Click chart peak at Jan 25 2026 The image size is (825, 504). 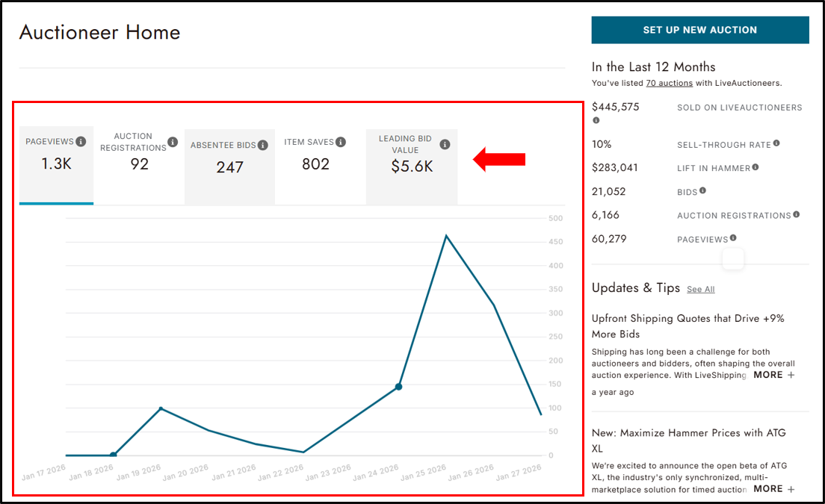pos(446,235)
